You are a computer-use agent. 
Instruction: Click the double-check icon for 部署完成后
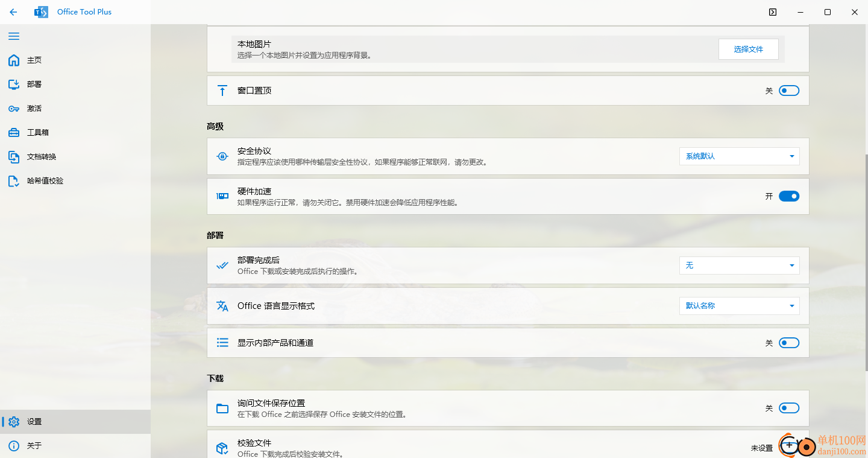coord(222,266)
